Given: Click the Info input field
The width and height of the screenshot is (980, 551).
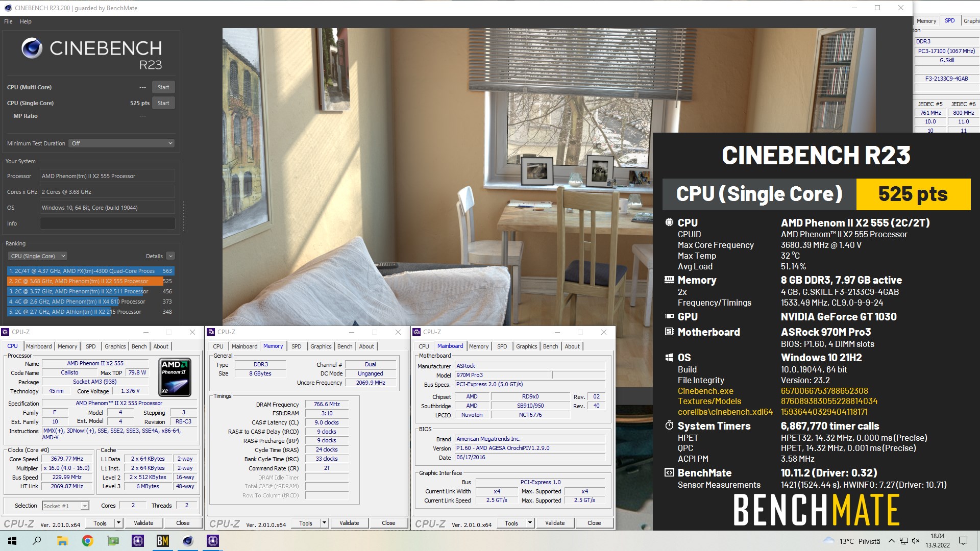Looking at the screenshot, I should pyautogui.click(x=108, y=223).
